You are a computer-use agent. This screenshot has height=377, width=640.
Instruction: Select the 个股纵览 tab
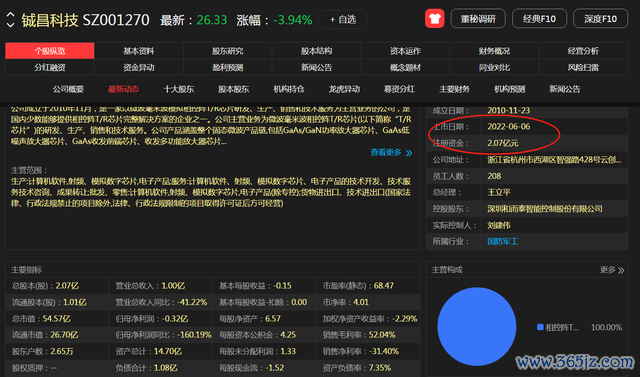point(50,51)
